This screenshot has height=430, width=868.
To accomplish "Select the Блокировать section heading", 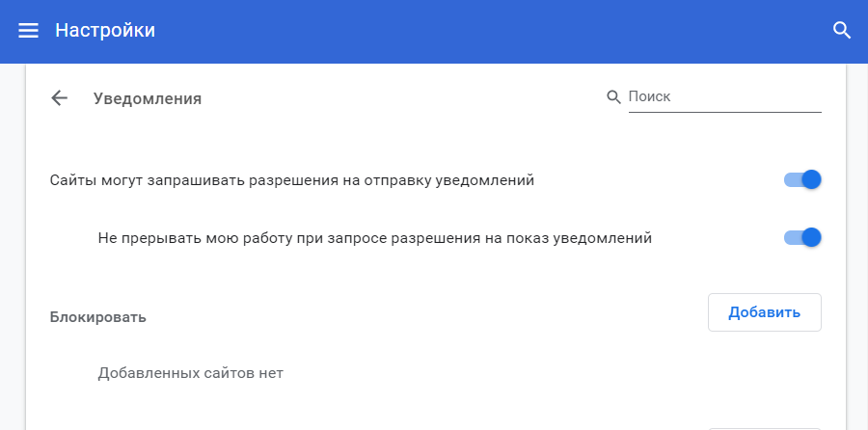I will coord(98,316).
